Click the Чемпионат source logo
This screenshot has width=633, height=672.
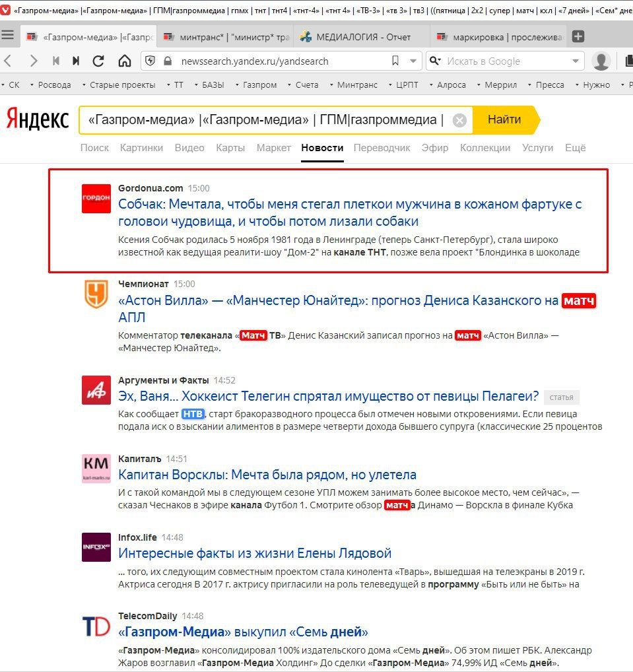[96, 294]
